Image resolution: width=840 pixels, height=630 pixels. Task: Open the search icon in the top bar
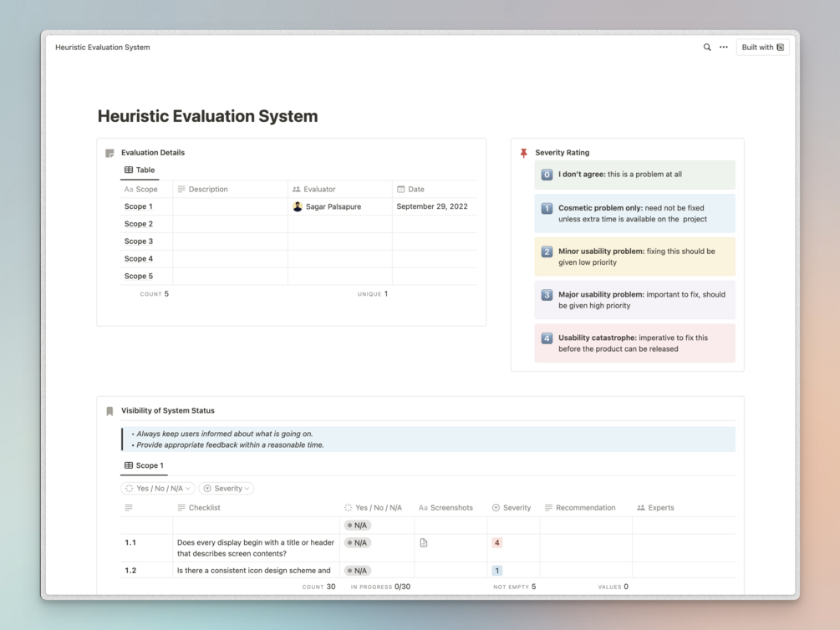(706, 47)
